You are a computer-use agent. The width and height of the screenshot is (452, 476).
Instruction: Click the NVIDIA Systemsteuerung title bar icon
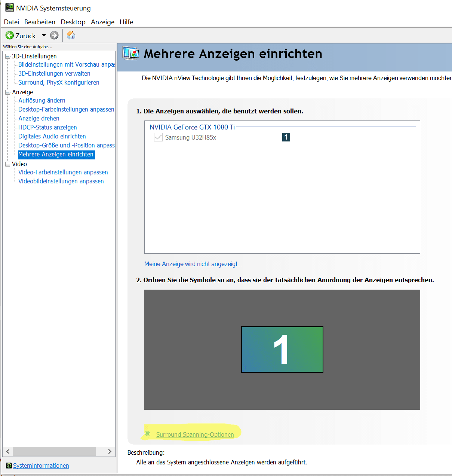[9, 7]
